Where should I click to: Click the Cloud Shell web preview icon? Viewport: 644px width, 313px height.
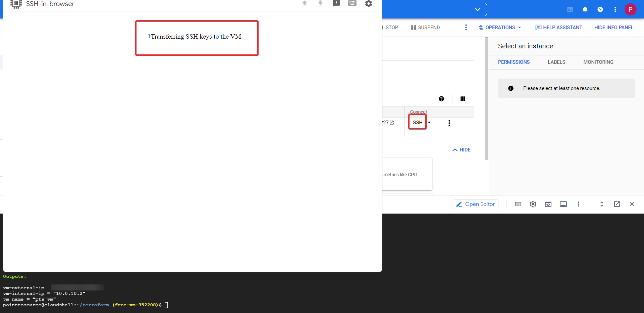point(548,204)
